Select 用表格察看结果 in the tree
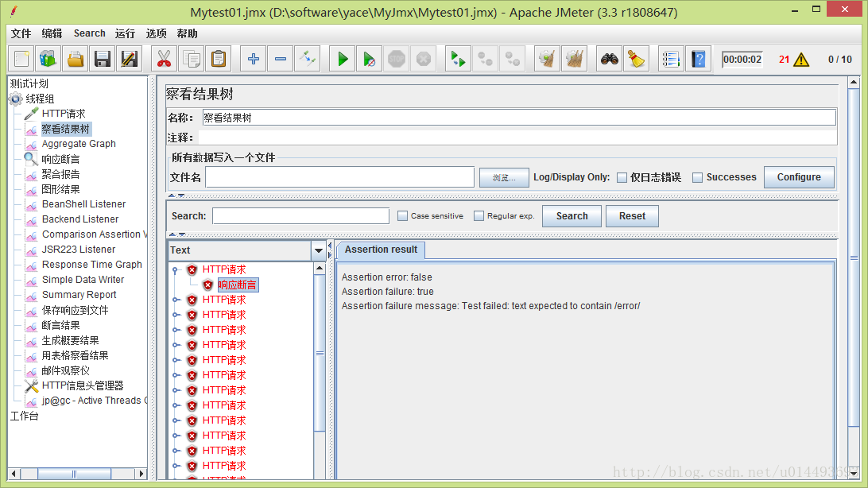Image resolution: width=868 pixels, height=488 pixels. point(75,355)
